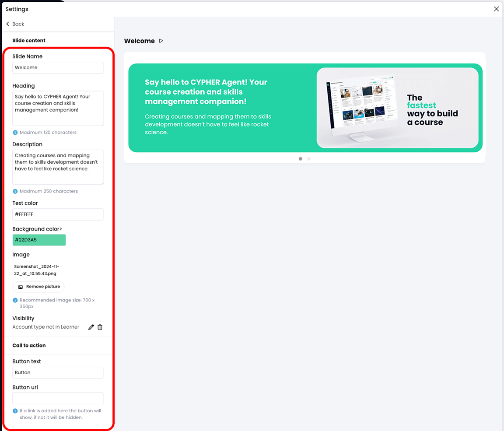This screenshot has width=504, height=431.
Task: Open the #22D3A5 background color swatch
Action: pos(39,240)
